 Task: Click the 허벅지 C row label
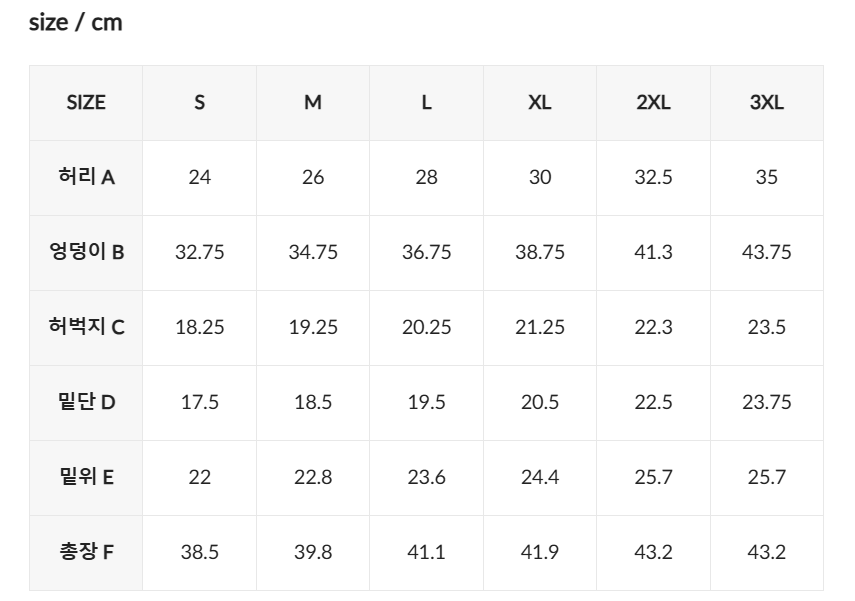pyautogui.click(x=86, y=327)
